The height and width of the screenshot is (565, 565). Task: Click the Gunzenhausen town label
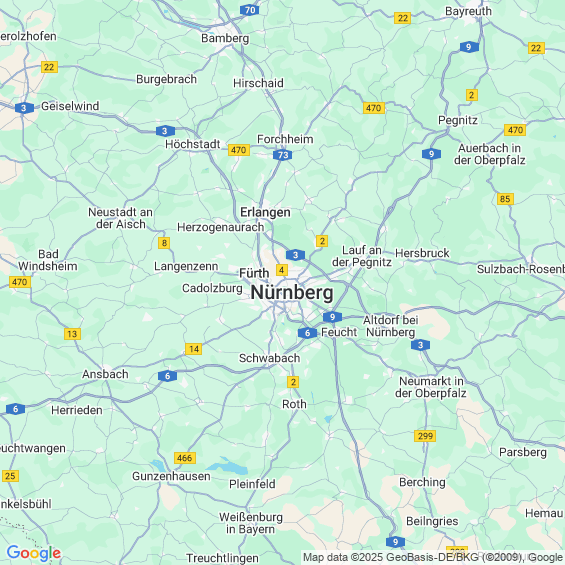point(171,476)
